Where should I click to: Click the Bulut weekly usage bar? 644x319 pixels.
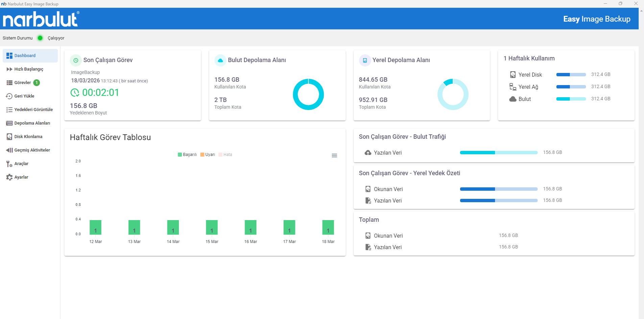pyautogui.click(x=571, y=99)
